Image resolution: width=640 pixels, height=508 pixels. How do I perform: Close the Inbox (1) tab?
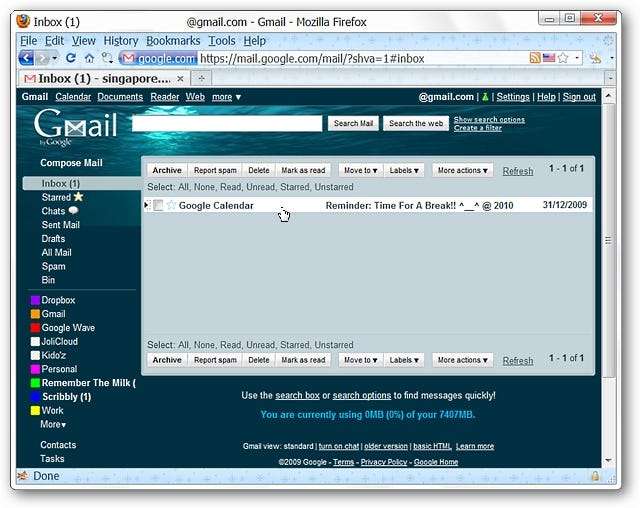click(x=180, y=78)
